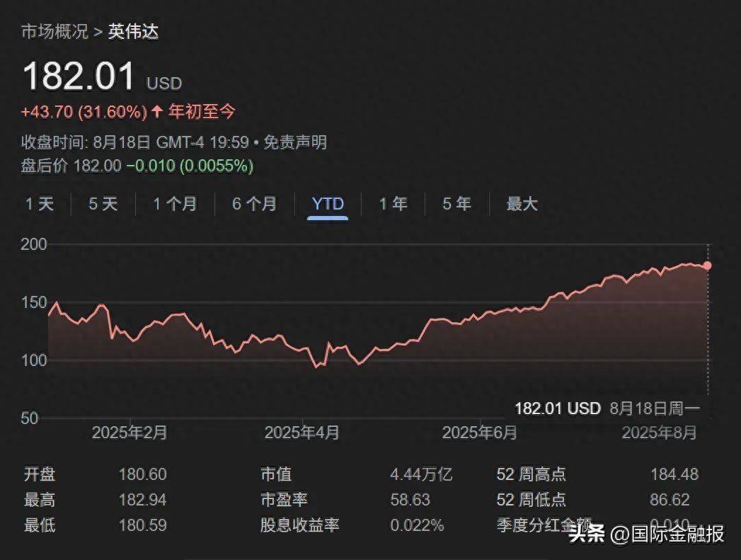Switch to the 5 年 range tab
Screen dimensions: 741x560
[x=456, y=204]
